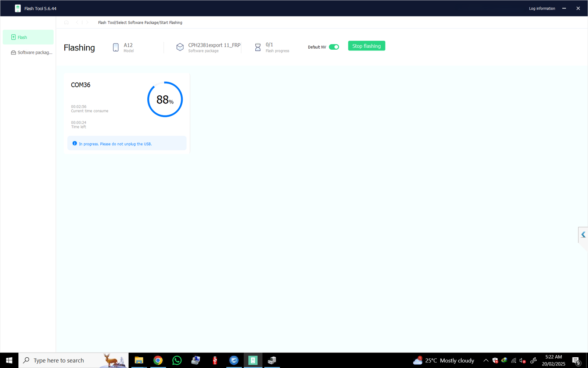
Task: Click the home icon in the breadcrumb bar
Action: pyautogui.click(x=66, y=22)
